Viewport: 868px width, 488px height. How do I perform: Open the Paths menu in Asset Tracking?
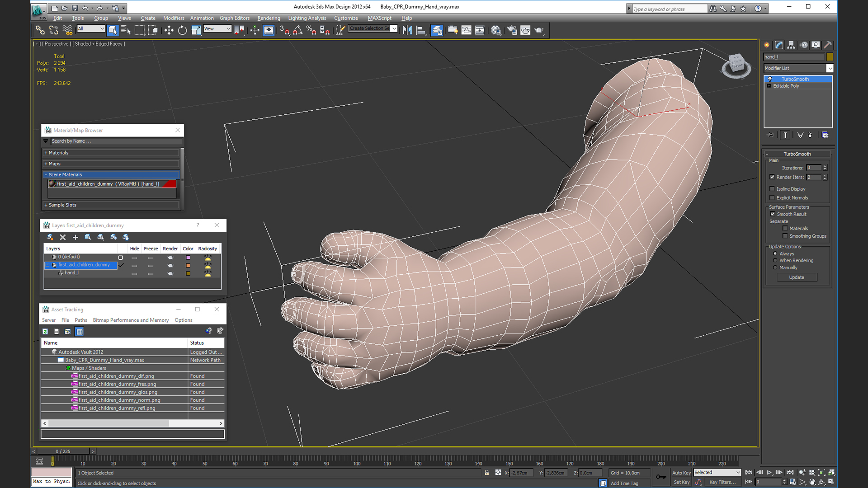81,320
